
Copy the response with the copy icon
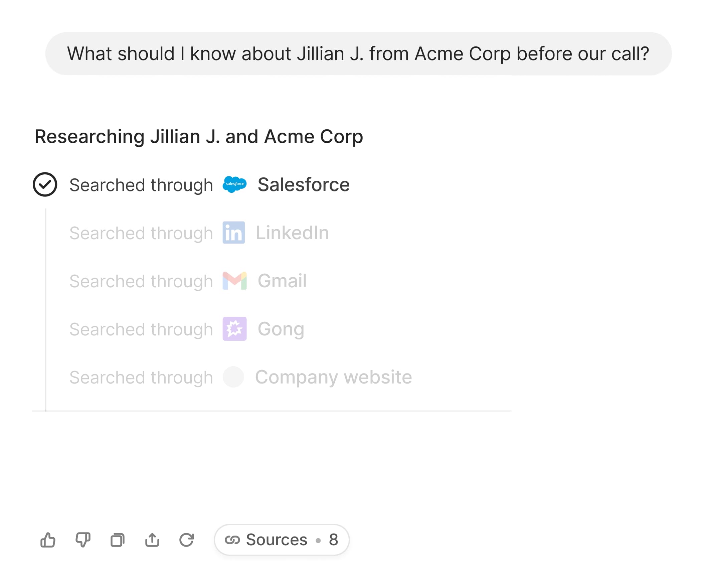[x=117, y=540]
